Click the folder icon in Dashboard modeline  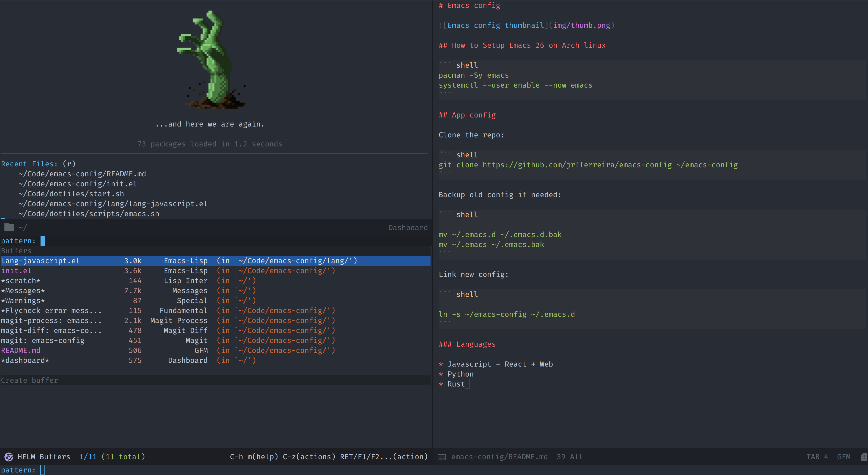9,228
